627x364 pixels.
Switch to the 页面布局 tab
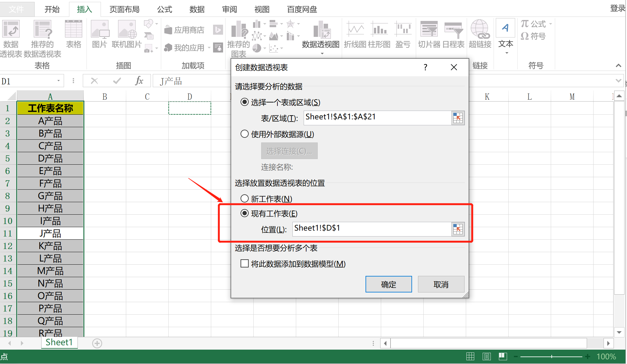125,9
